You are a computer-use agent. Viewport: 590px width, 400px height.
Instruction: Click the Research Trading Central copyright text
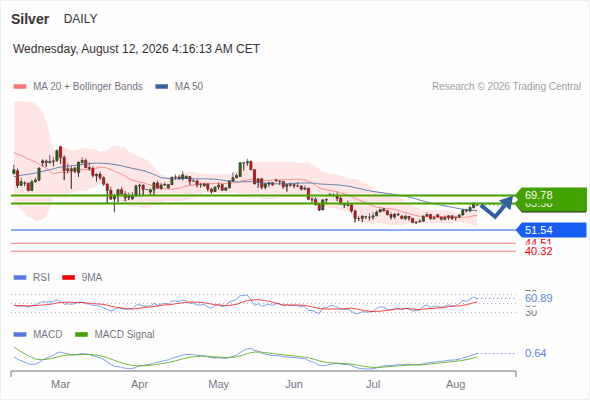click(506, 87)
